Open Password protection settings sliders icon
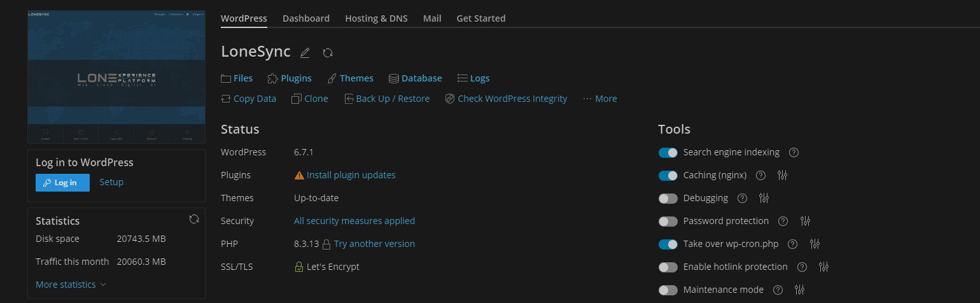 (x=805, y=222)
